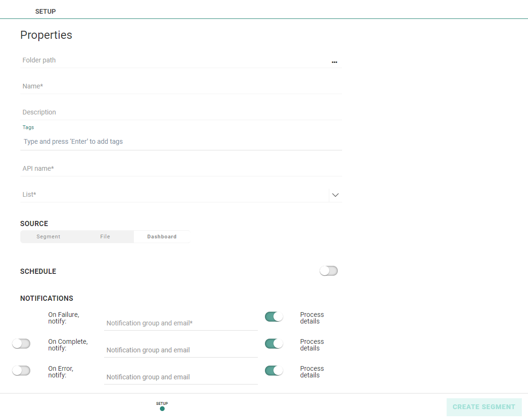The height and width of the screenshot is (420, 528).
Task: Select Segment as source
Action: coord(48,236)
